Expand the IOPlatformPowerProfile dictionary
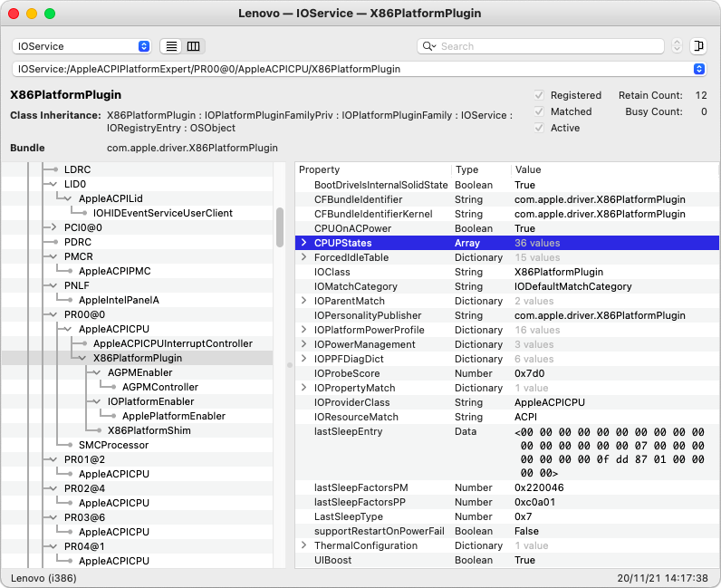721x588 pixels. tap(304, 330)
